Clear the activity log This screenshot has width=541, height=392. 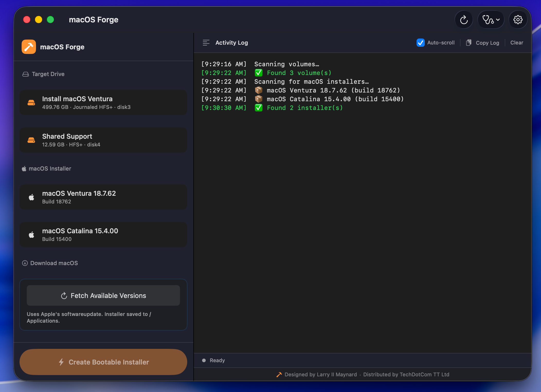click(517, 43)
